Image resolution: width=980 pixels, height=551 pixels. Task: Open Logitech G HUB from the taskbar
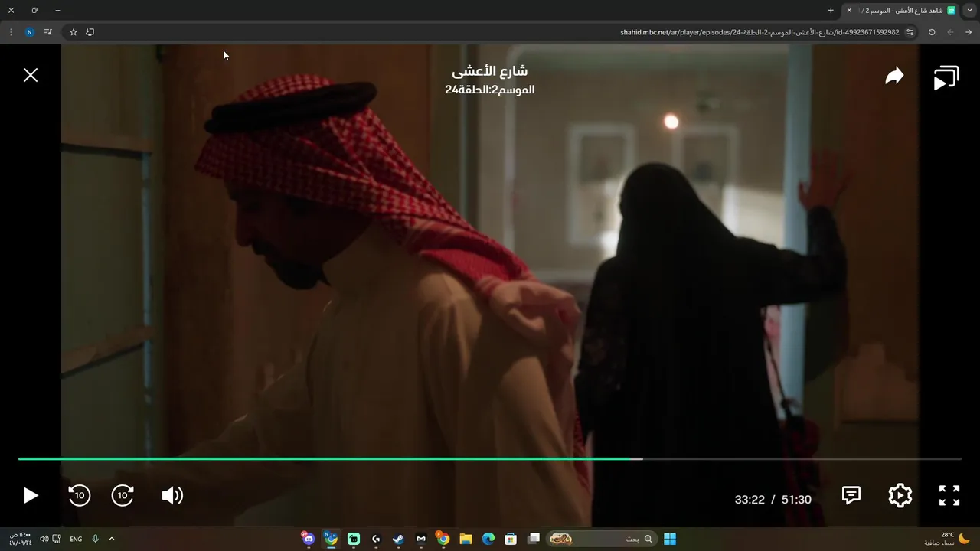coord(376,539)
